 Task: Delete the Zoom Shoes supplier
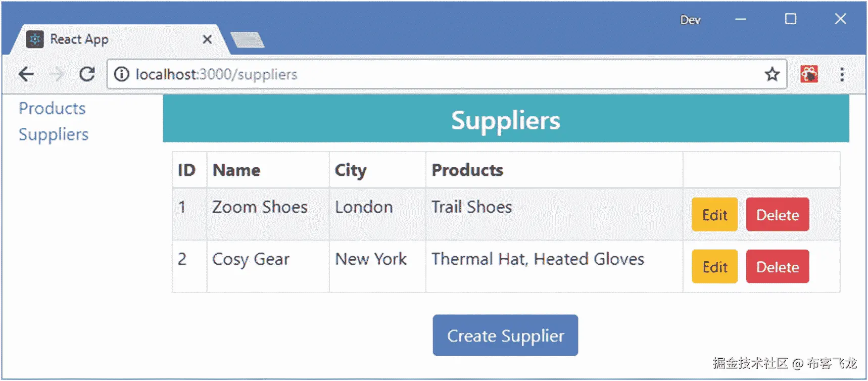pos(777,215)
